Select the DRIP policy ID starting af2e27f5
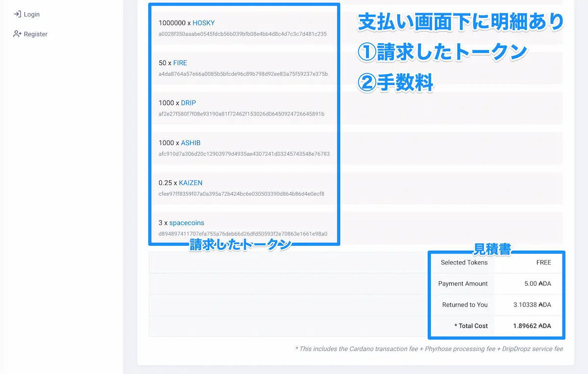 coord(242,114)
